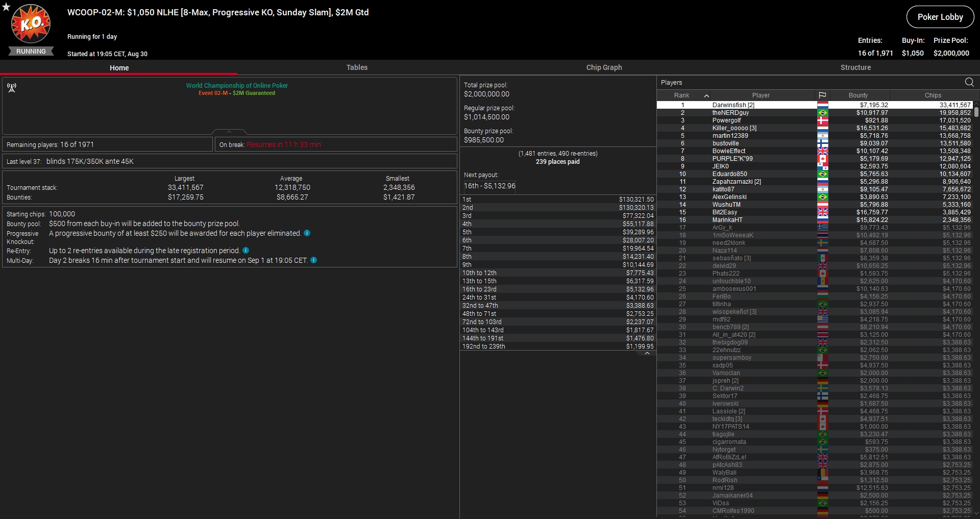Screen dimensions: 980x519
Task: Select eliminated player supersamboy row
Action: click(x=815, y=358)
